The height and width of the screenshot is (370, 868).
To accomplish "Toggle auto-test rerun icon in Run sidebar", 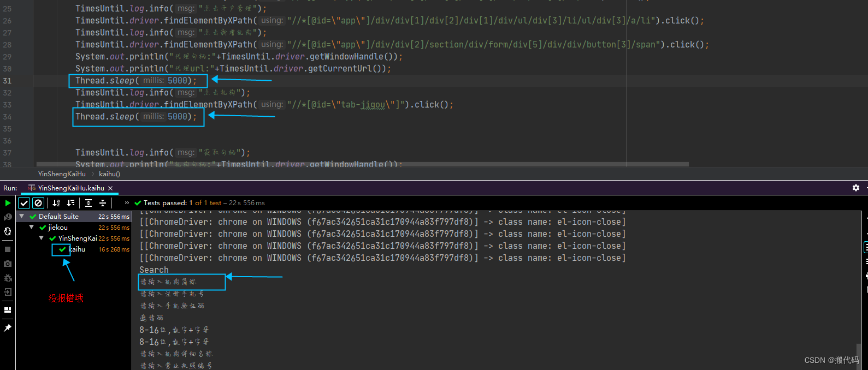I will (8, 231).
